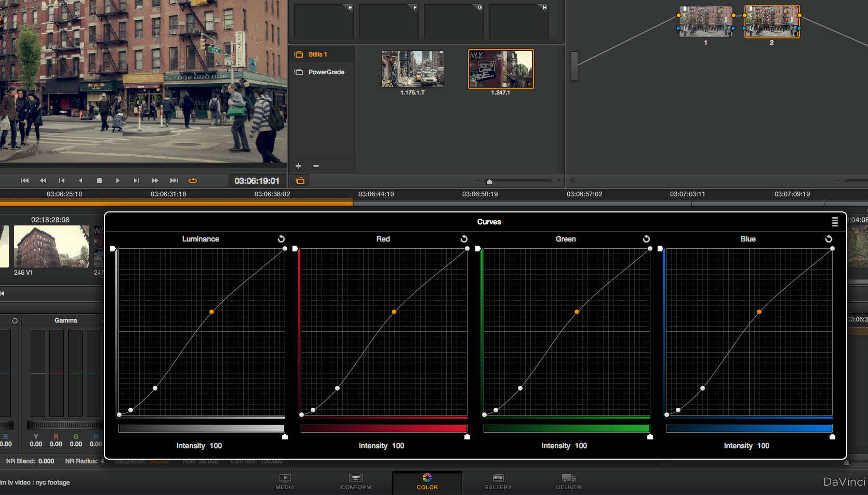This screenshot has width=868, height=495.
Task: Open the Conform page
Action: (x=356, y=482)
